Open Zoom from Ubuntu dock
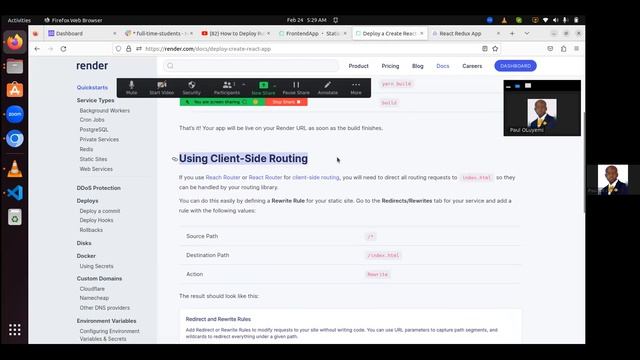This screenshot has height=360, width=640. click(15, 114)
